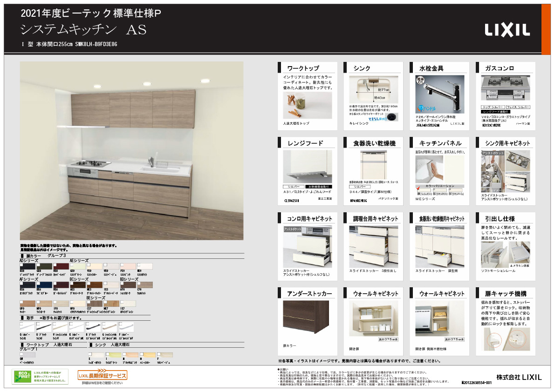Click the 食器洗い乾燥機用キャビネット photo
The image size is (555, 392).
439,247
